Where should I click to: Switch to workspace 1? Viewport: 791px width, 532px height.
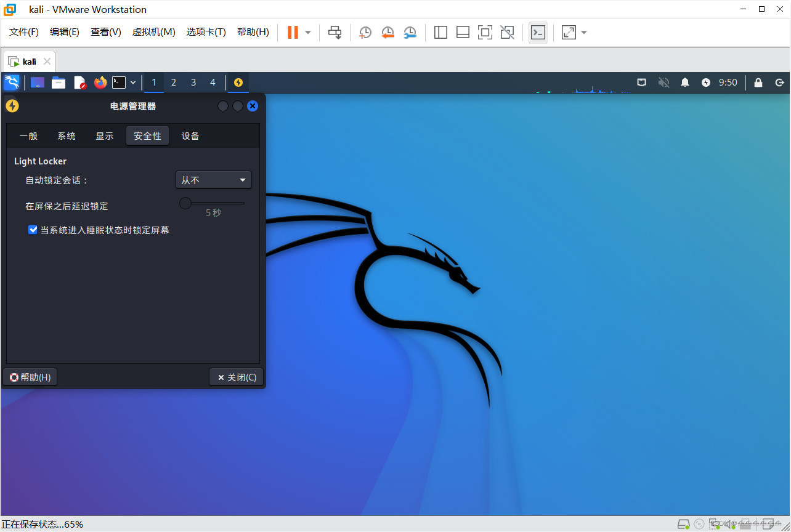point(154,83)
